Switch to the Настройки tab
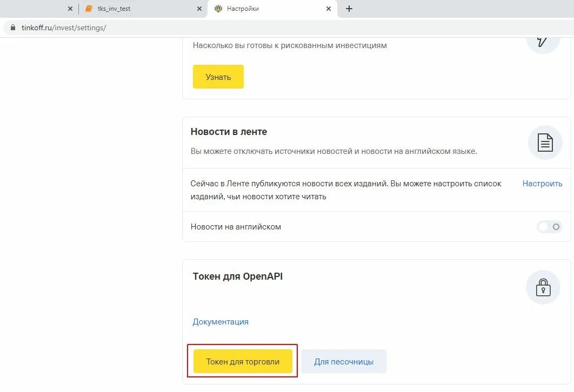This screenshot has height=392, width=574. [272, 9]
